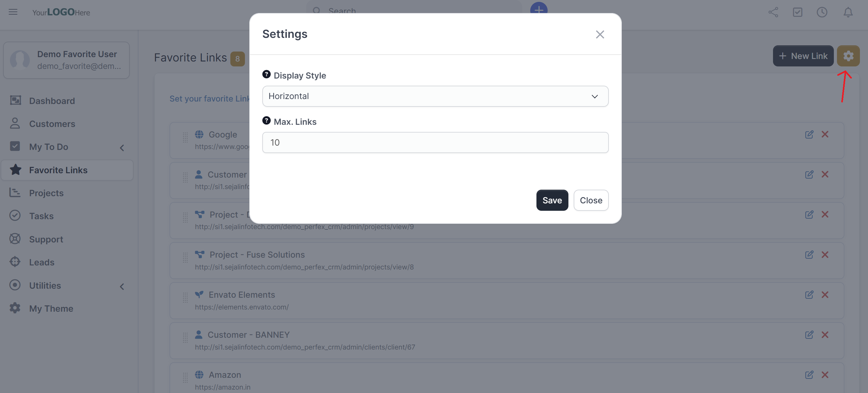
Task: Open the notifications bell icon
Action: click(x=848, y=12)
